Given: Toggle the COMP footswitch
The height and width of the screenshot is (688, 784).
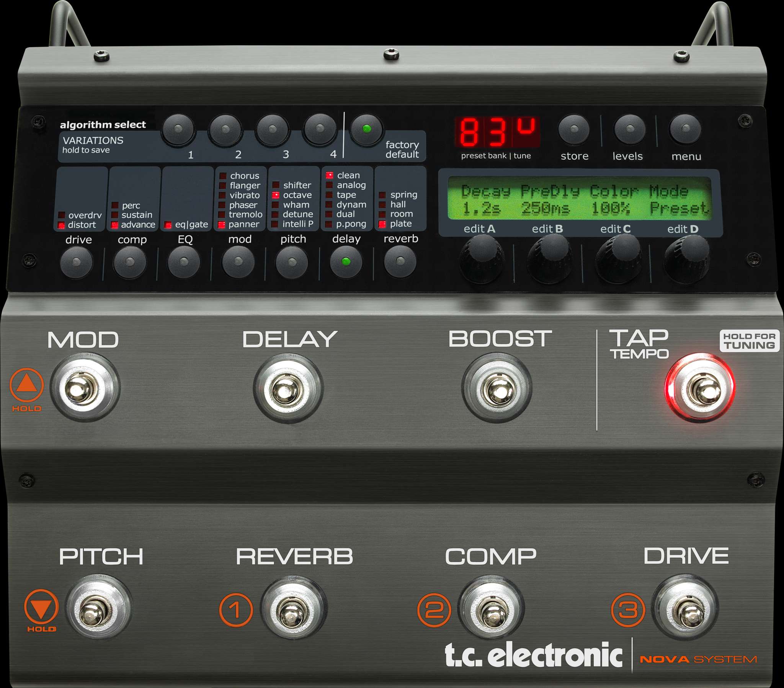Looking at the screenshot, I should [x=491, y=608].
